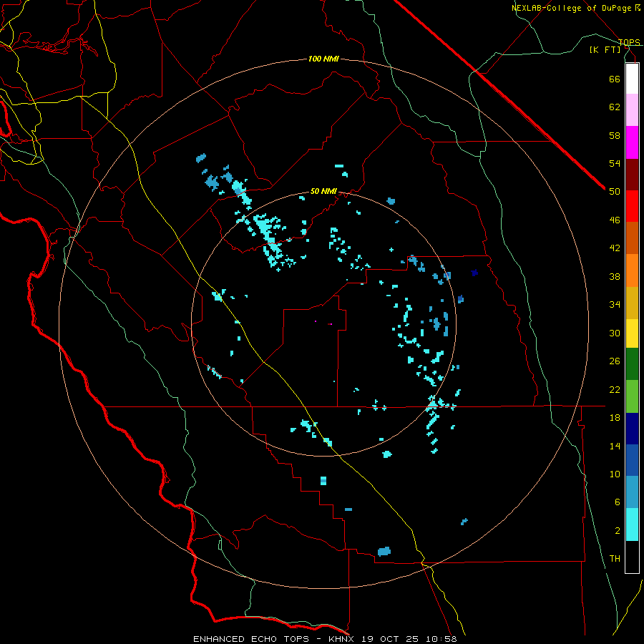The image size is (644, 644).
Task: Click the 6 value on the legend
Action: pos(618,502)
